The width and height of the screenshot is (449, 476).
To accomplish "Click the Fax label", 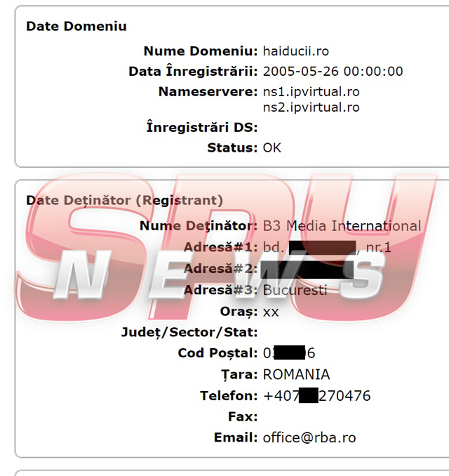I will [x=243, y=416].
